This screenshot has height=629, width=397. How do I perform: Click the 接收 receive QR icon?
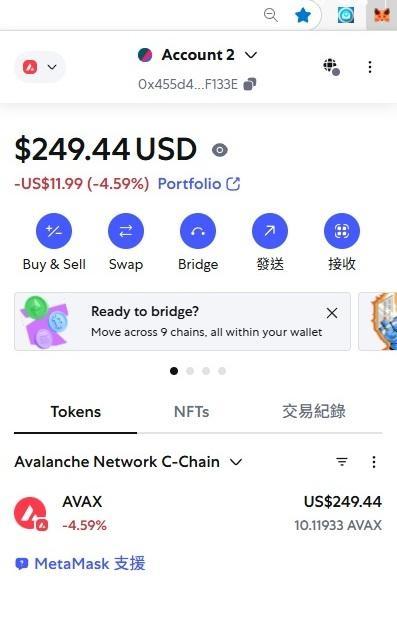pos(342,231)
